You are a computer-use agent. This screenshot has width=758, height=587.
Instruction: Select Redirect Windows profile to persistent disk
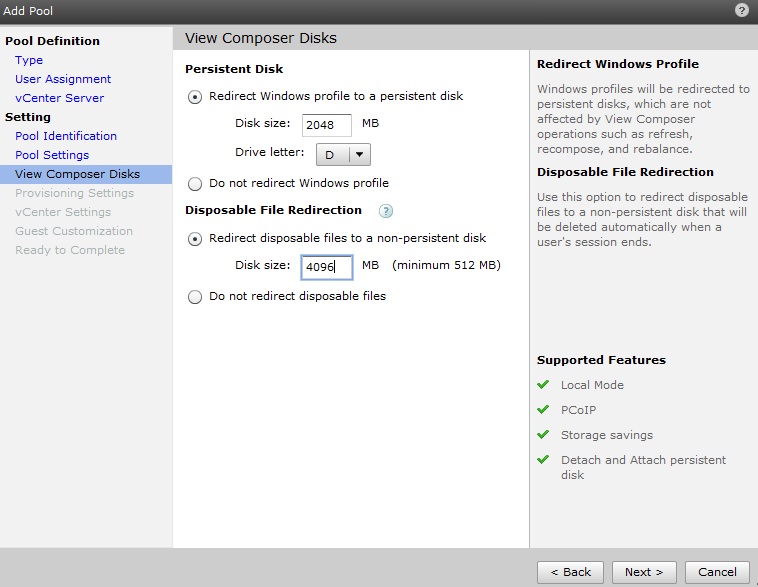click(x=195, y=97)
